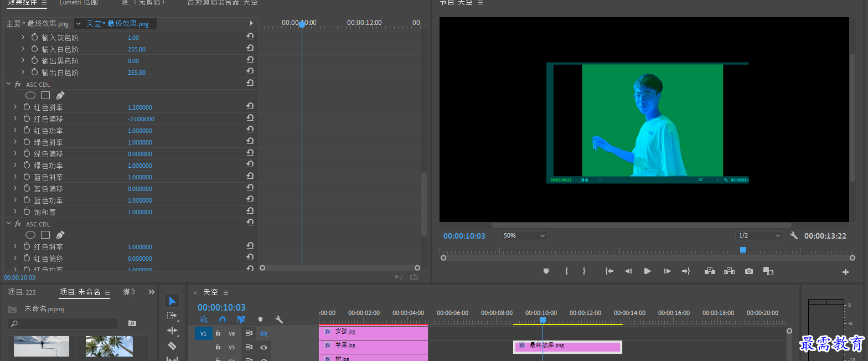Show more project panel tabs chevron
Image resolution: width=868 pixels, height=361 pixels.
pos(152,292)
